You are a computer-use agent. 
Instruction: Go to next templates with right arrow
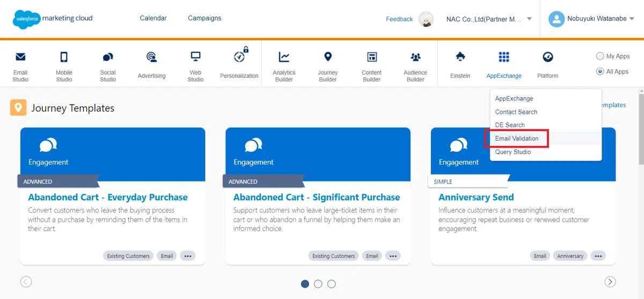pyautogui.click(x=610, y=282)
